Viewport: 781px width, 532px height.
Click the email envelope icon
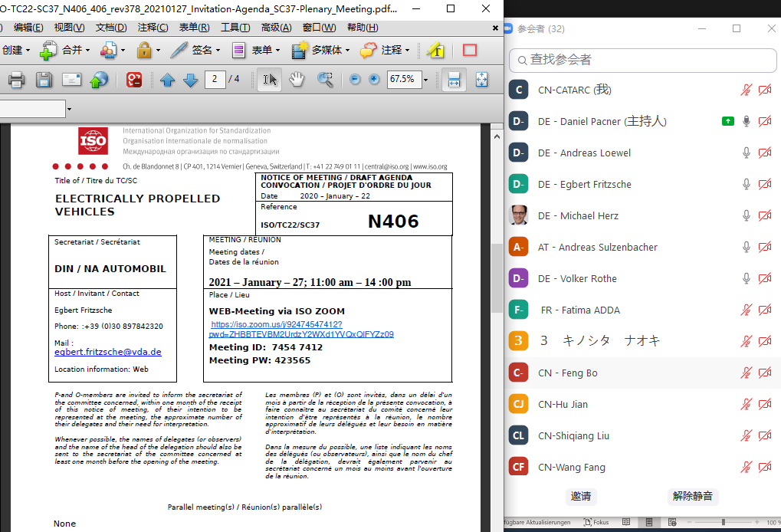click(x=71, y=80)
